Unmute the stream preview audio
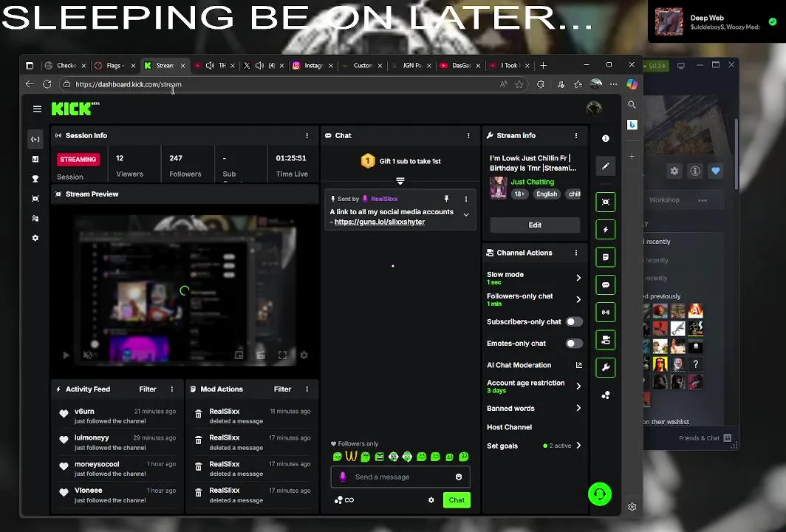This screenshot has height=532, width=786. 87,355
